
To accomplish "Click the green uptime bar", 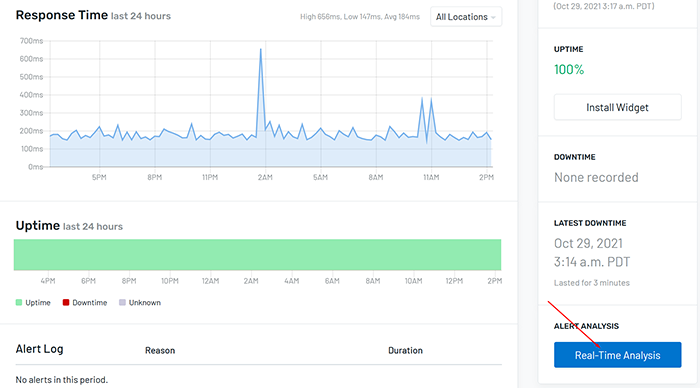I will pos(257,254).
